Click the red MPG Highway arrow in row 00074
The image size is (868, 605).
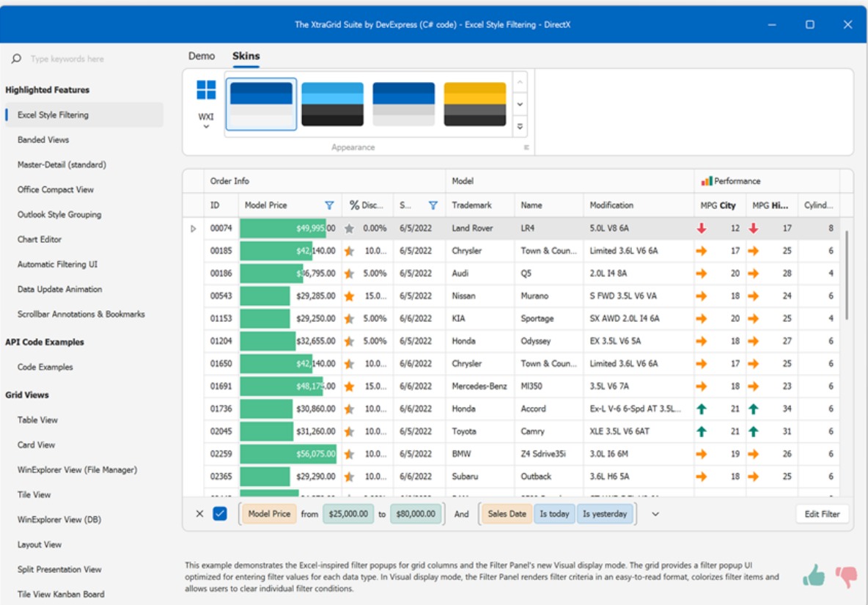coord(754,228)
